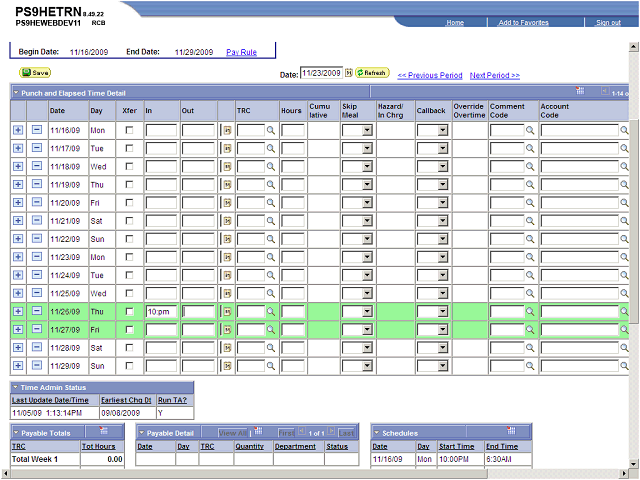Open TRC lookup magnifier for Monday 11/16/09
This screenshot has width=640, height=480.
[x=270, y=130]
